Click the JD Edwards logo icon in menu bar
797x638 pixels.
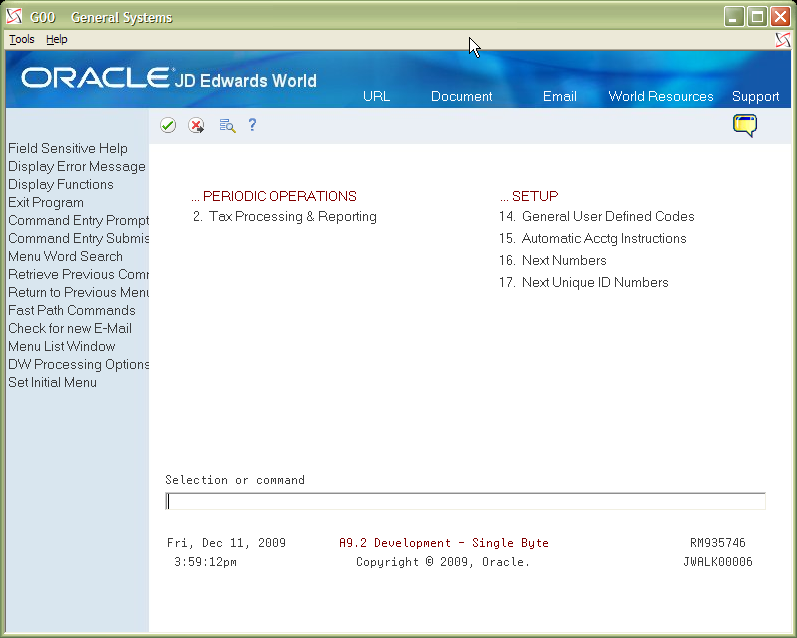click(x=783, y=40)
